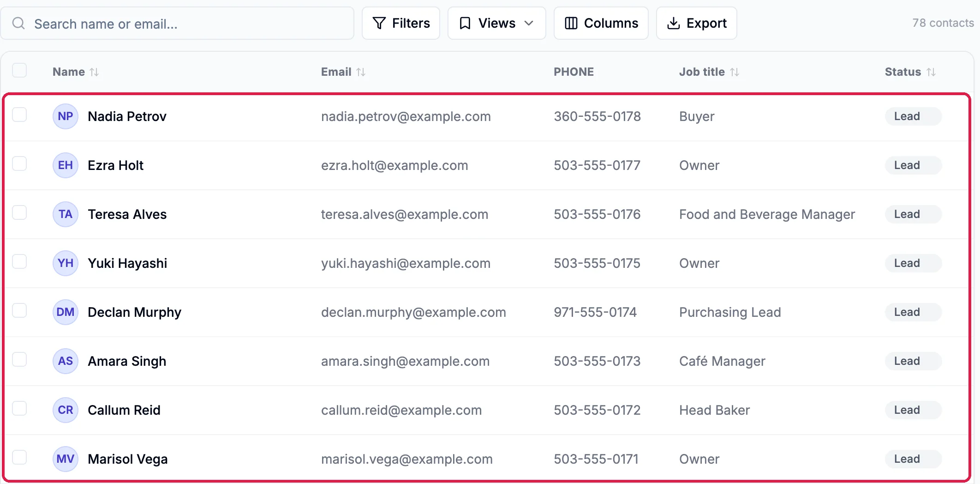Click email amara.singh@example.com

[406, 361]
